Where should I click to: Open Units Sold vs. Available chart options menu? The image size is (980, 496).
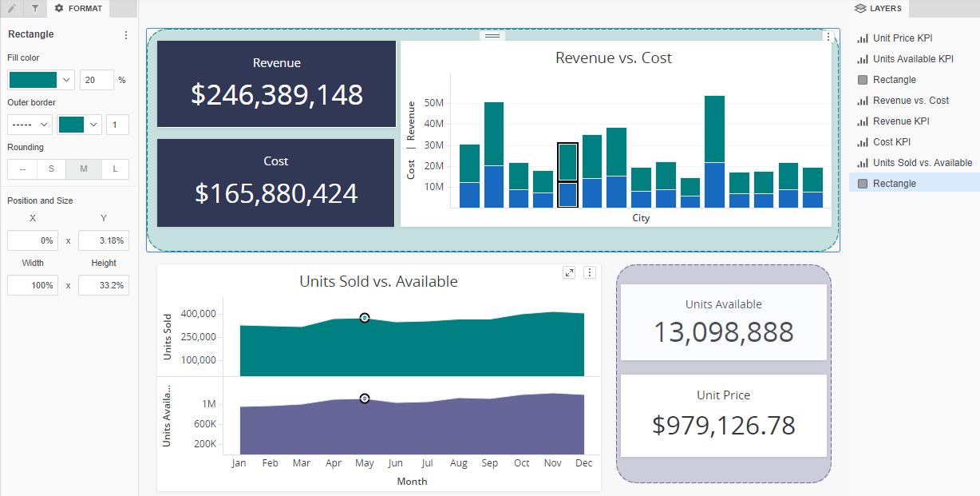coord(590,272)
